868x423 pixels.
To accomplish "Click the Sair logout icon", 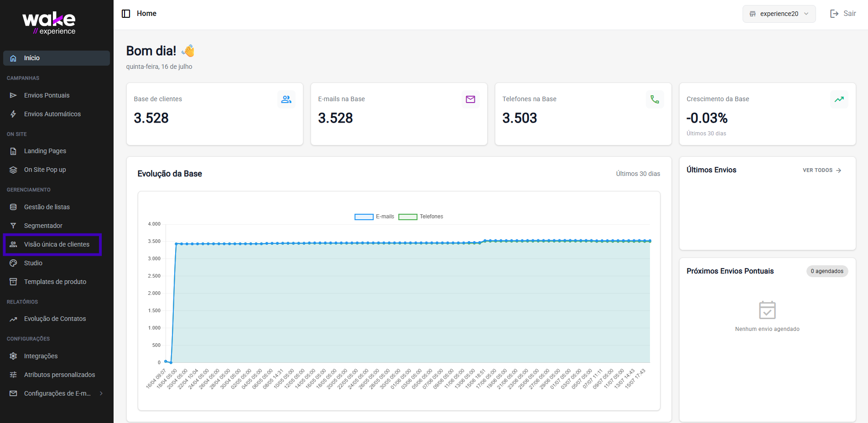I will [x=834, y=14].
